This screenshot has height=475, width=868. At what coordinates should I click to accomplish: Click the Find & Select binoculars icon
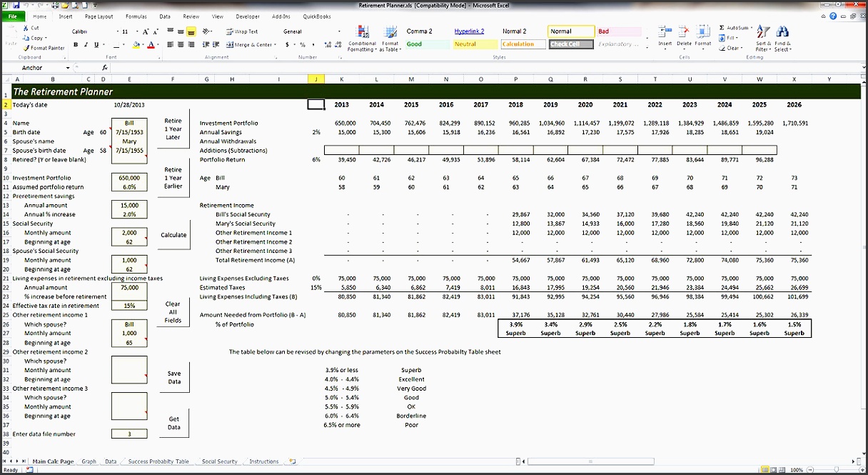coord(783,31)
